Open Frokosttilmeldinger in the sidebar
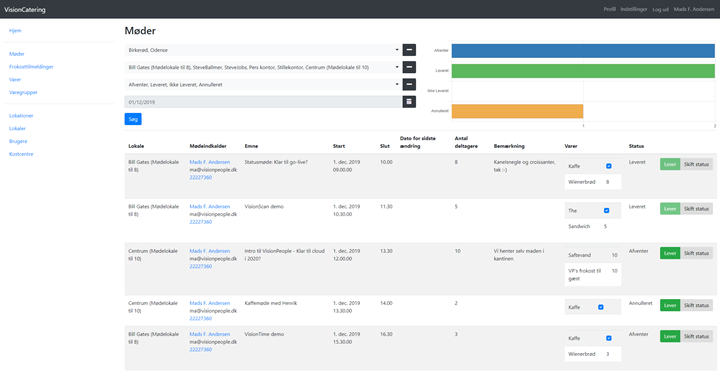The width and height of the screenshot is (720, 373). click(x=31, y=67)
